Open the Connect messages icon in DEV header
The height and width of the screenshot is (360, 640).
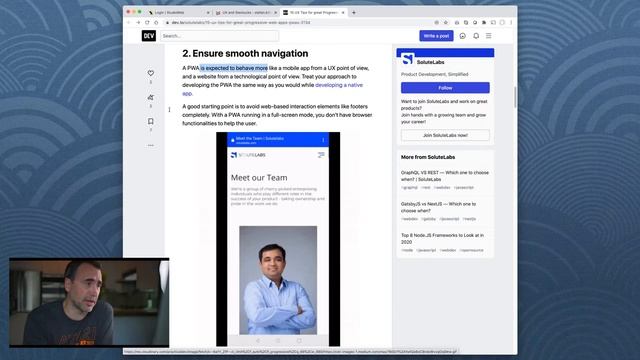tap(462, 36)
